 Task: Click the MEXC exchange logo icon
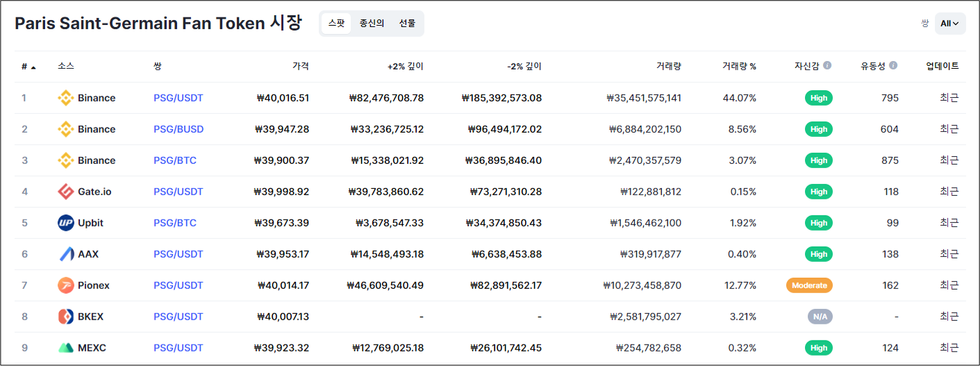[x=65, y=348]
